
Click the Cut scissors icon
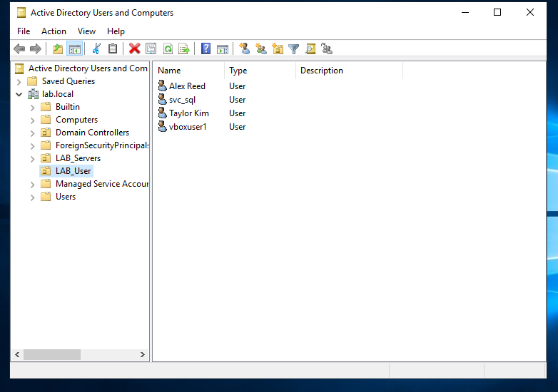[x=96, y=48]
